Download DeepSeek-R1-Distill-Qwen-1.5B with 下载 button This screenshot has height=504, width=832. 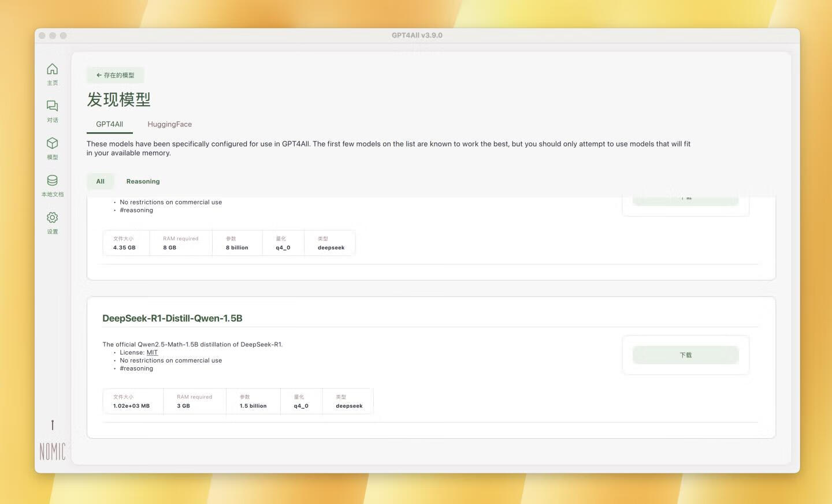click(x=686, y=355)
